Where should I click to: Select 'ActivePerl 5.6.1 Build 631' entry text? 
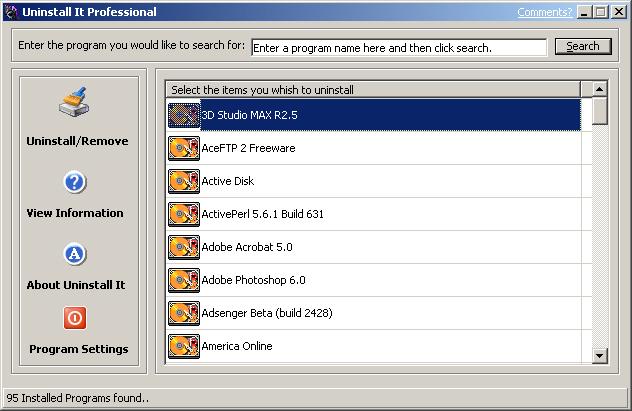click(262, 214)
